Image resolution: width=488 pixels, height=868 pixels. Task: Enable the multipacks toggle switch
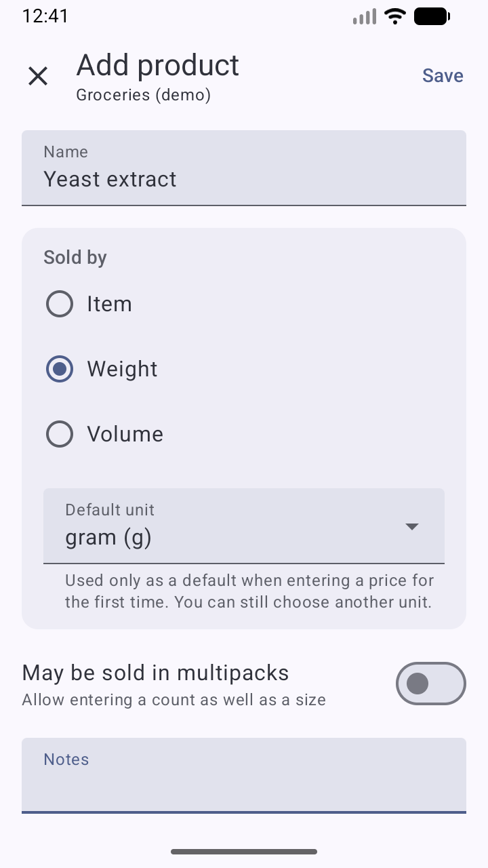[430, 684]
